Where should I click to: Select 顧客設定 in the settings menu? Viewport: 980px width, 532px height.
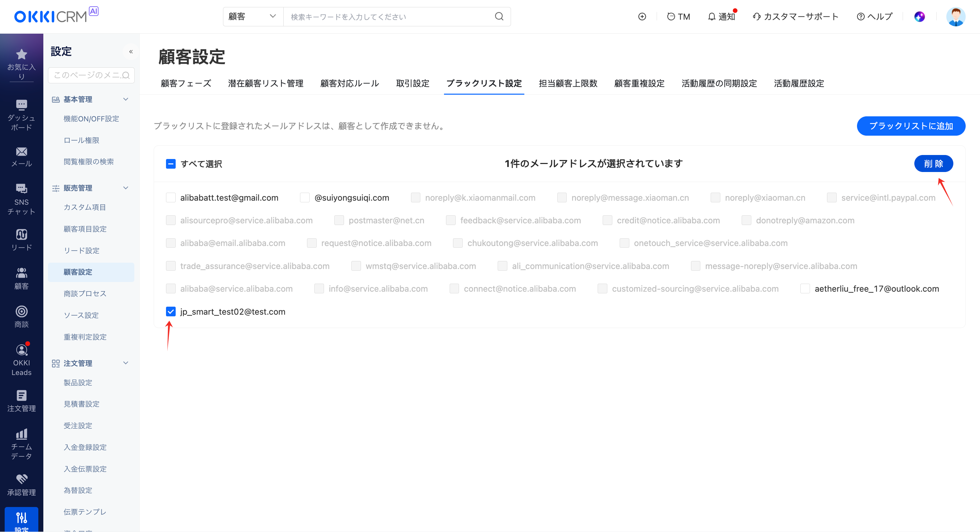click(x=91, y=272)
